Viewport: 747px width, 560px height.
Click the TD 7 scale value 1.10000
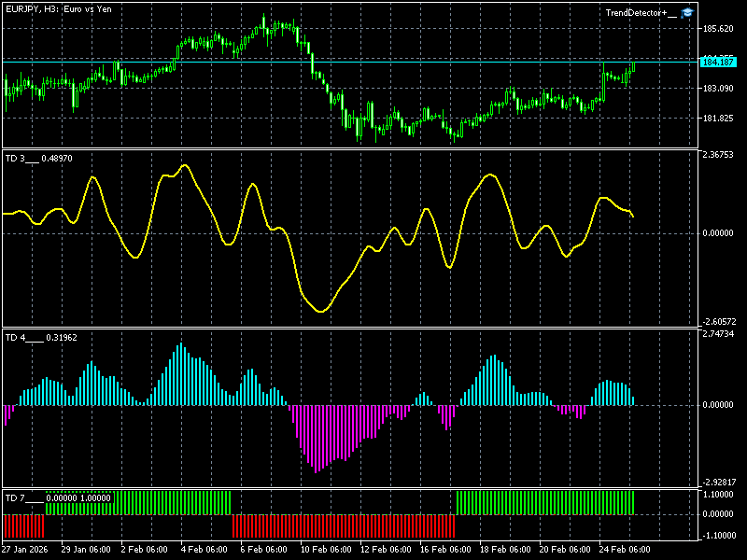[718, 495]
